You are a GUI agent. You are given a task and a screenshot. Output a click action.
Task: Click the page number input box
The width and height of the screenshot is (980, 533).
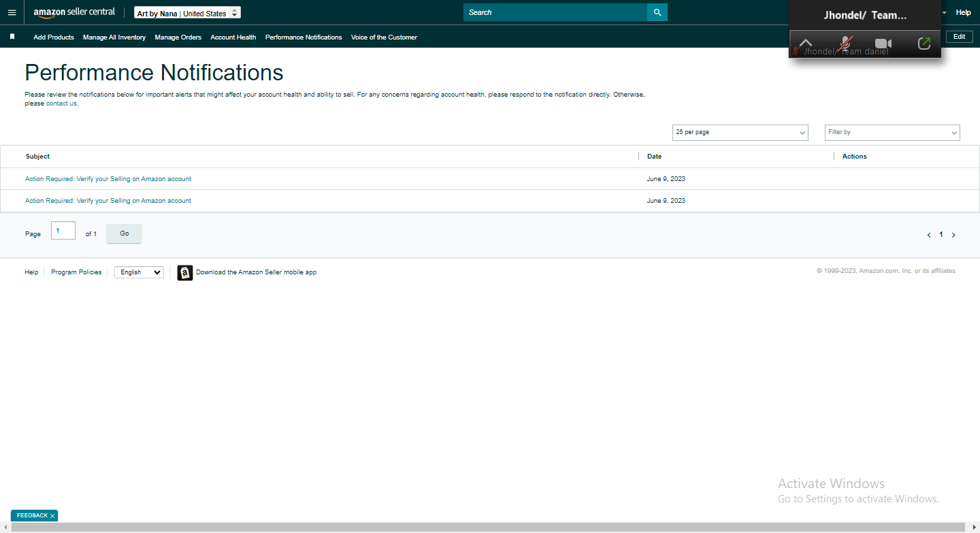tap(63, 231)
